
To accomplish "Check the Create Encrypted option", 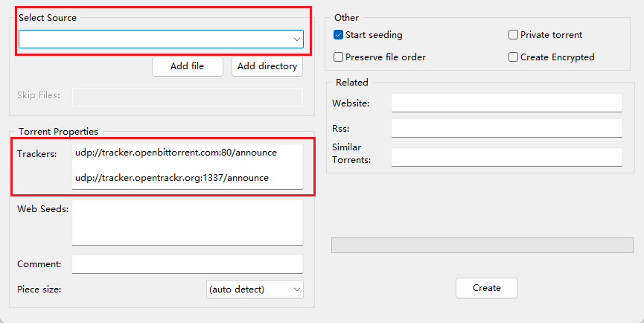I will coord(513,57).
